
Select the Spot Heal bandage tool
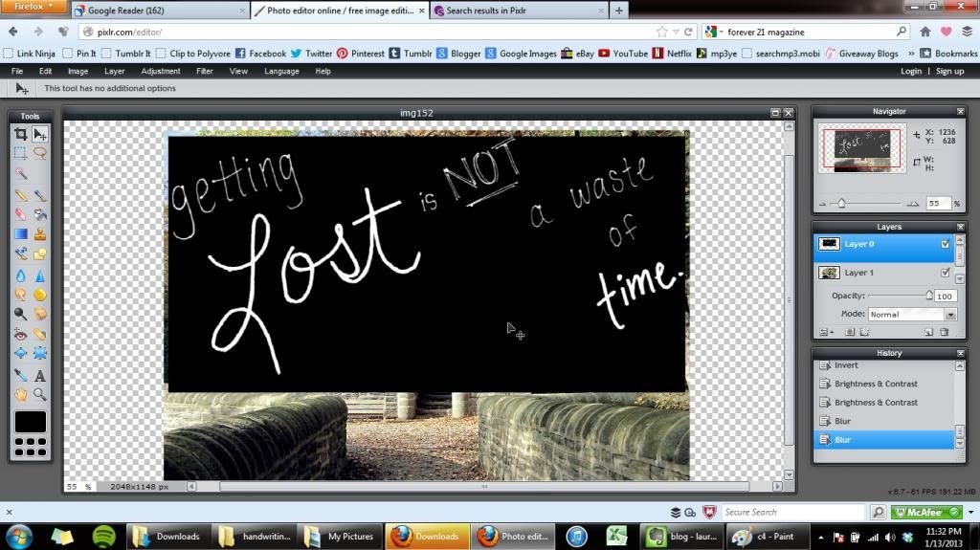click(x=40, y=334)
